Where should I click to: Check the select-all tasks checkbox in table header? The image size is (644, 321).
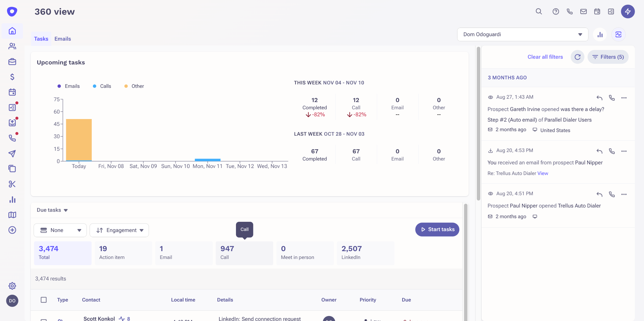44,300
